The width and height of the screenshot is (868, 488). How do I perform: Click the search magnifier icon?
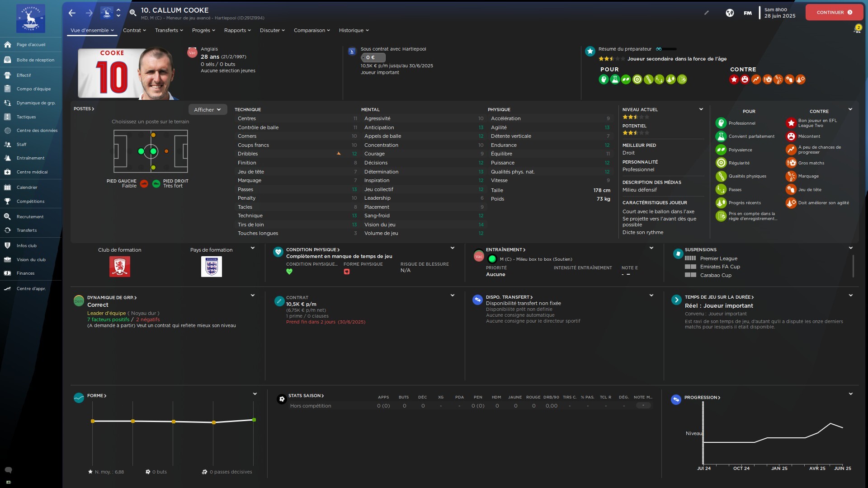[133, 13]
